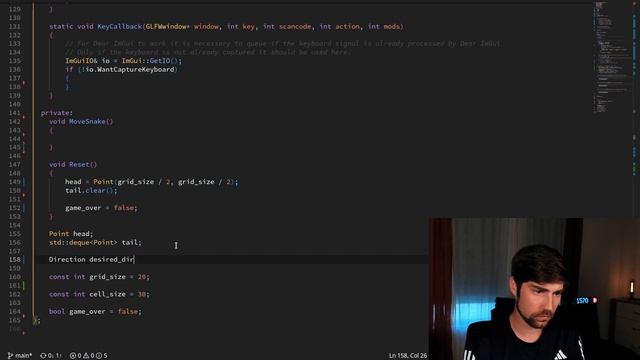Open the errors and warnings problems counter
The image size is (640, 360).
(89, 356)
